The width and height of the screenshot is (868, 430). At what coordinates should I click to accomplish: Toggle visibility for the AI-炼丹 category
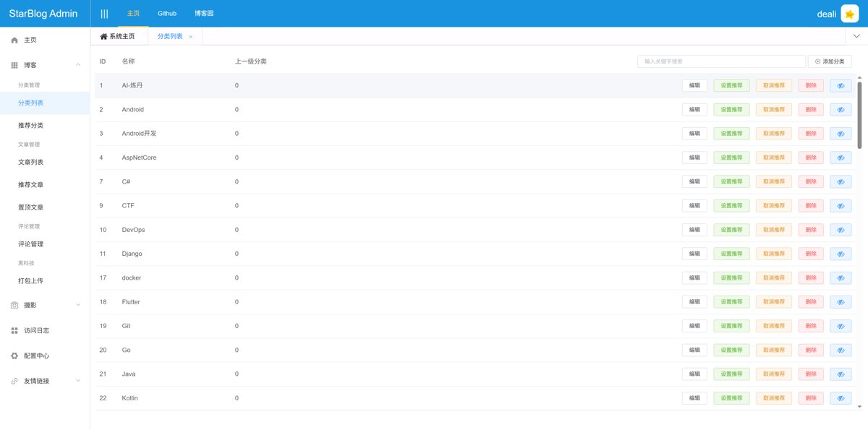pyautogui.click(x=841, y=85)
